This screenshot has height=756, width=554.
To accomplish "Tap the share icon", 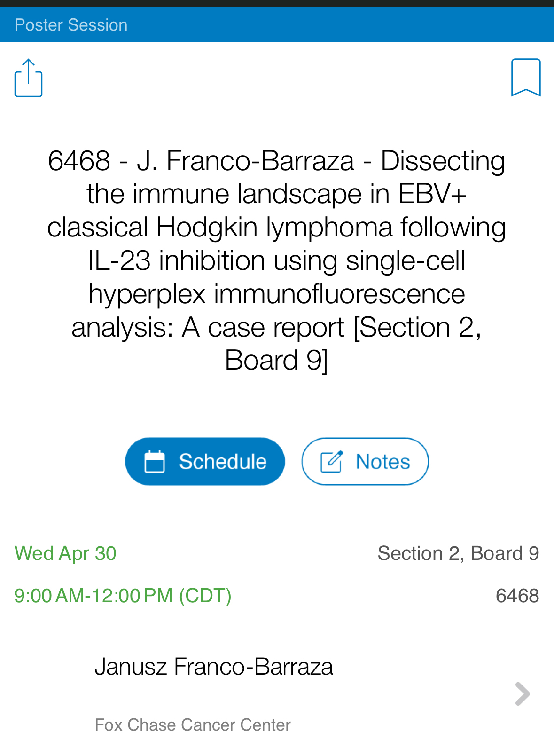I will [29, 78].
